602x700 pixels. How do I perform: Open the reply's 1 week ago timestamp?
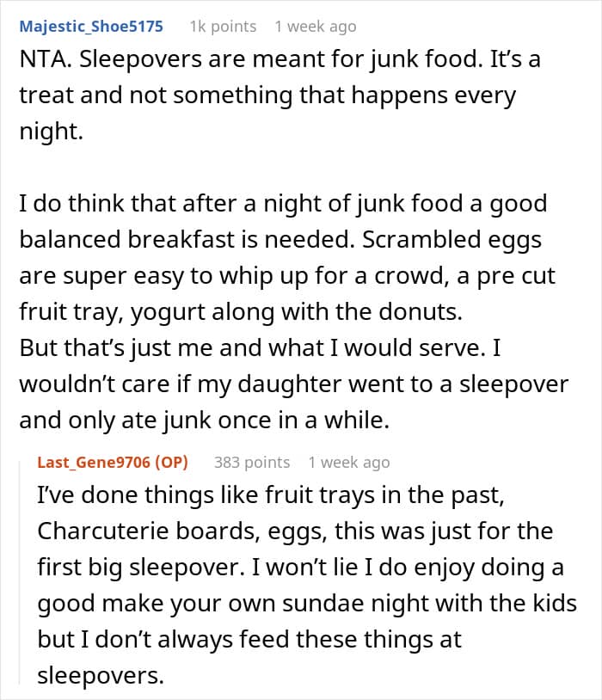349,463
